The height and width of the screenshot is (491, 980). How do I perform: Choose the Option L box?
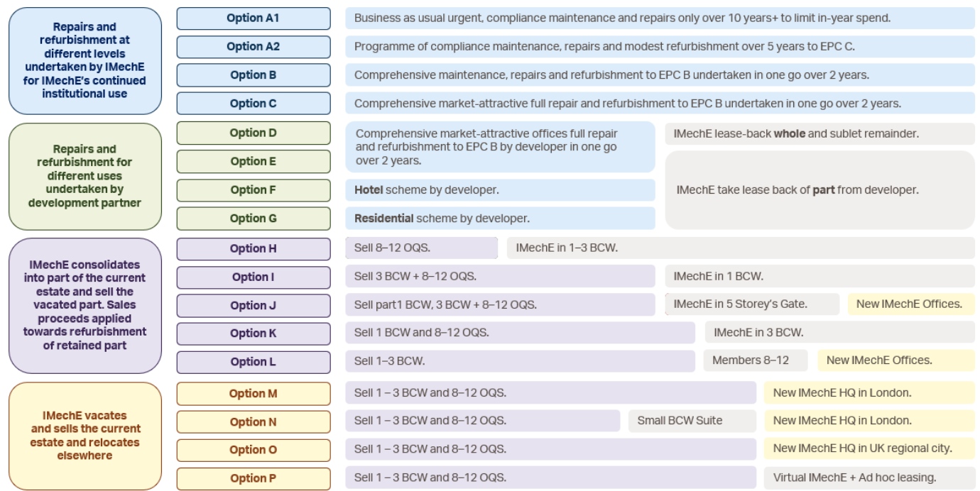pos(254,362)
